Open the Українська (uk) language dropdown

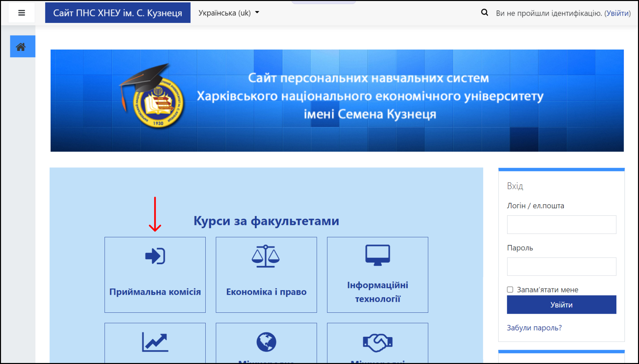[x=229, y=13]
